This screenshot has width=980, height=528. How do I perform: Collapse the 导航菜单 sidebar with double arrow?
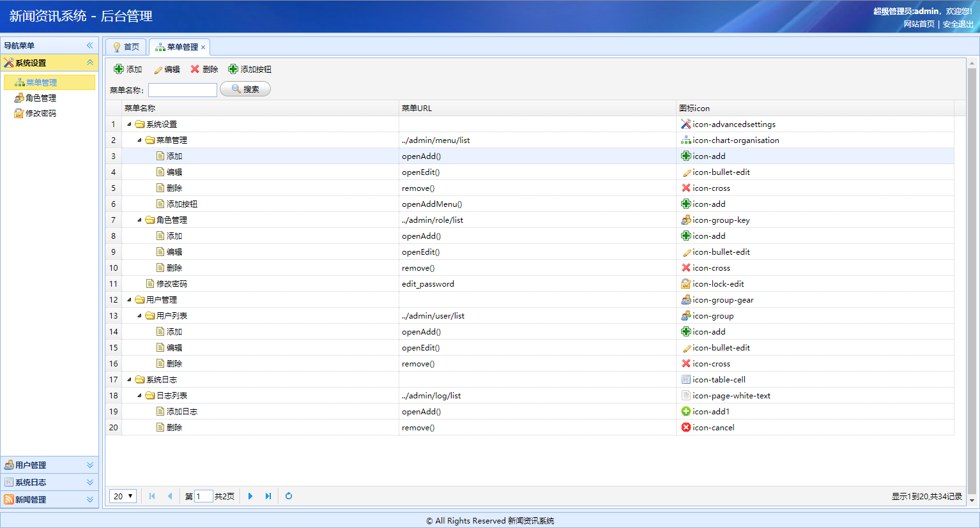click(90, 45)
